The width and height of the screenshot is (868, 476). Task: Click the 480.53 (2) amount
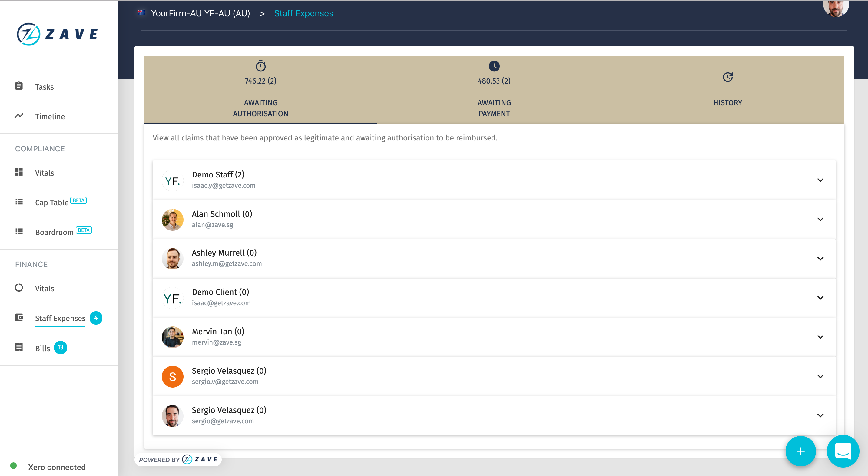[x=494, y=81]
